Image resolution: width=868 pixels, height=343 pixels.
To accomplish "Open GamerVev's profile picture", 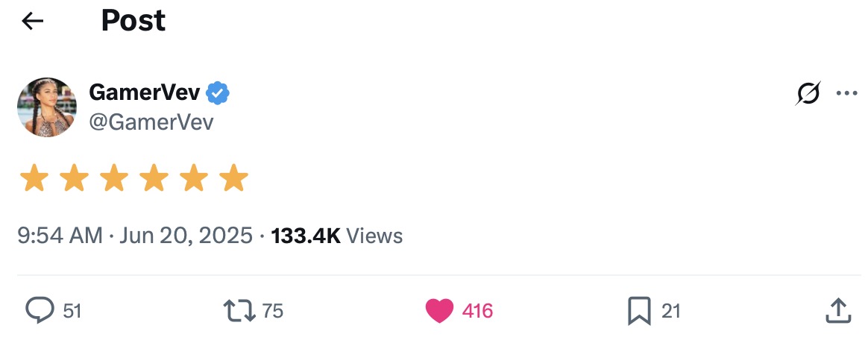I will pyautogui.click(x=47, y=107).
